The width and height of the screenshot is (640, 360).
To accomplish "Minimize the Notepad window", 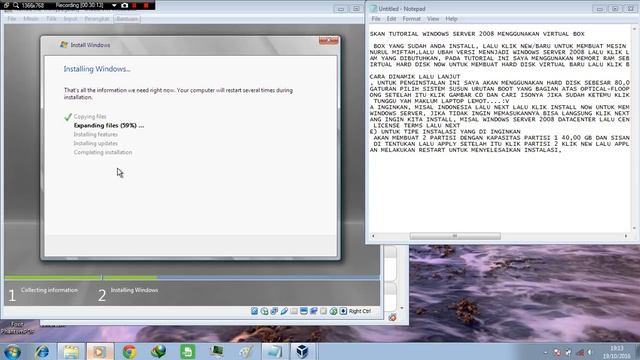I will click(600, 9).
